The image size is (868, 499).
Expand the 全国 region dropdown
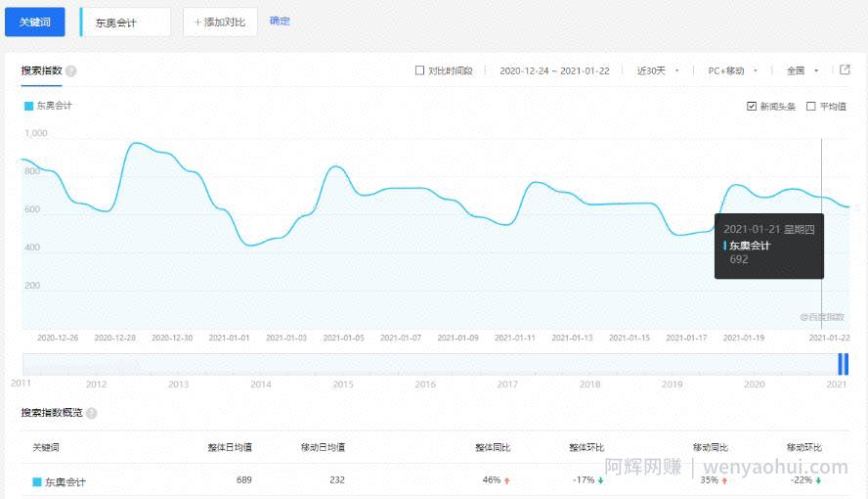[803, 70]
